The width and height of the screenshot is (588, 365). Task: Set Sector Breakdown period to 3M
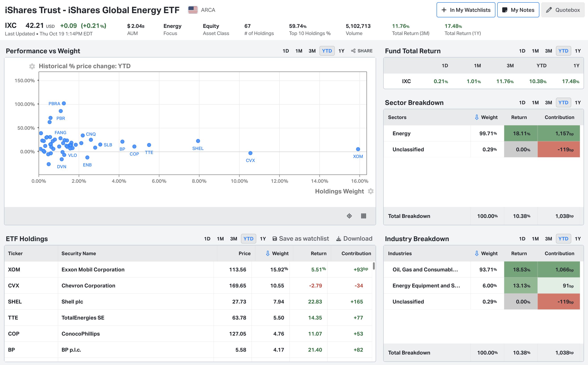pos(548,102)
